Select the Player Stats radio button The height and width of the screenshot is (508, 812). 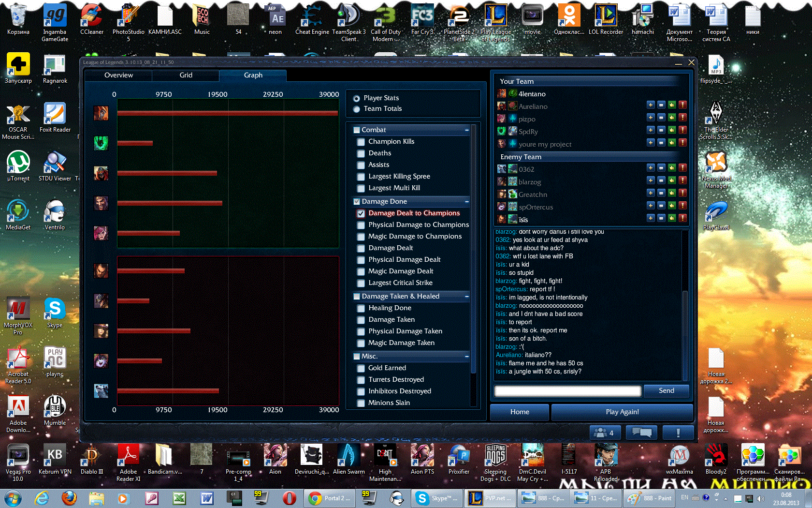357,98
